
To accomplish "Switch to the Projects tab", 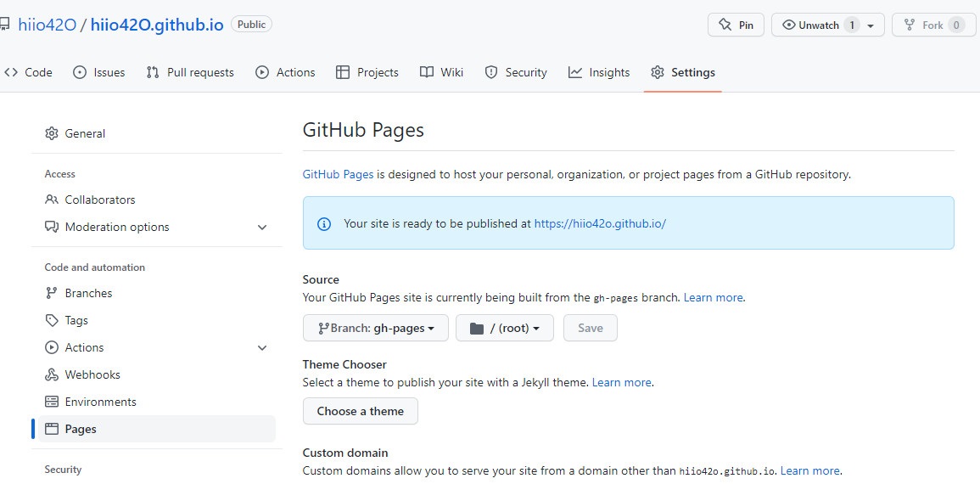I will 367,72.
